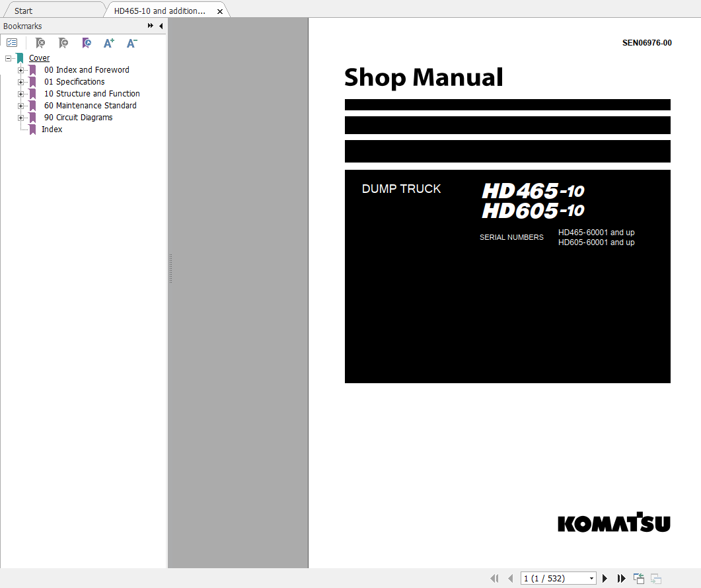
Task: Collapse the Cover bookmark node
Action: [x=8, y=58]
